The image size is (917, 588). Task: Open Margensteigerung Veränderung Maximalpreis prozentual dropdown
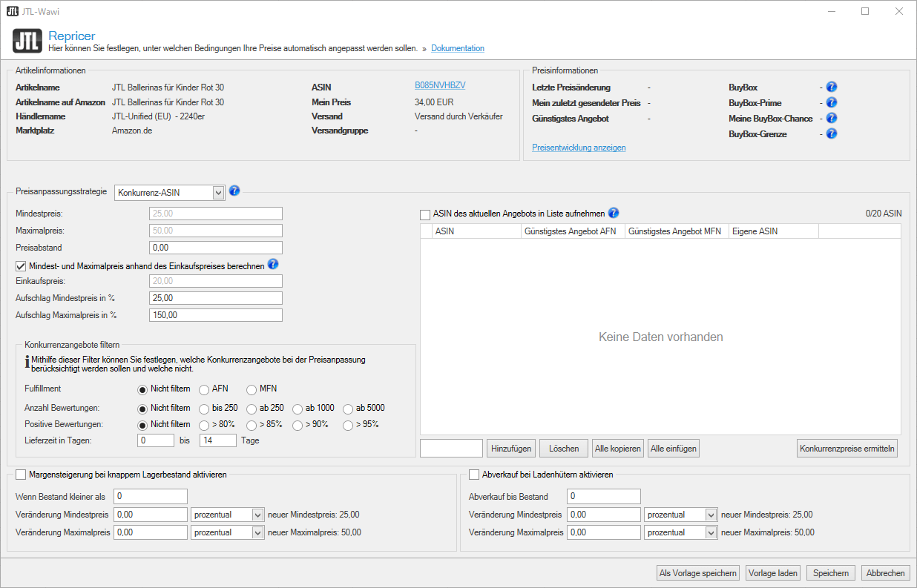[228, 532]
